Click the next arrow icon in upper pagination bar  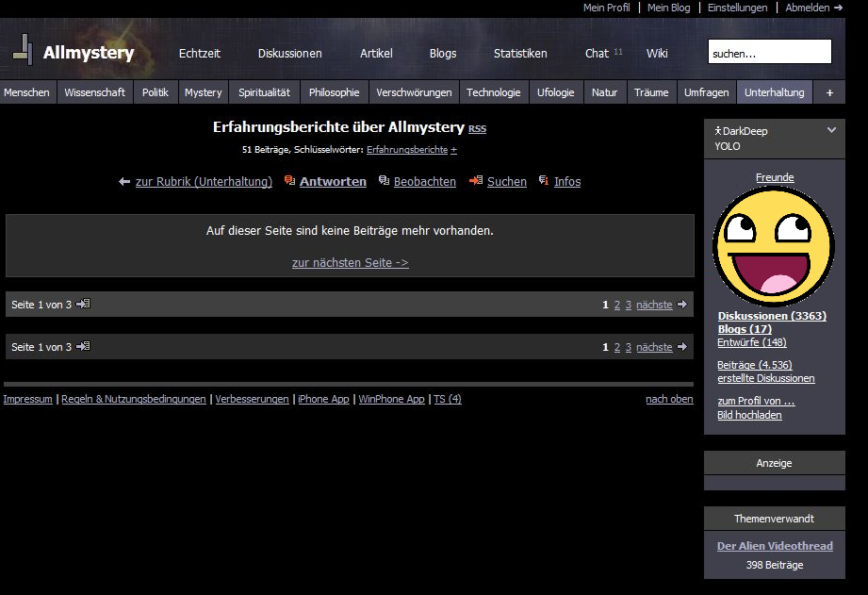682,305
